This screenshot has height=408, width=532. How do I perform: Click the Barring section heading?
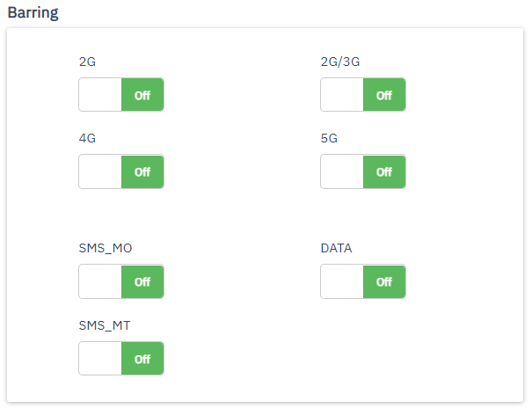click(33, 14)
